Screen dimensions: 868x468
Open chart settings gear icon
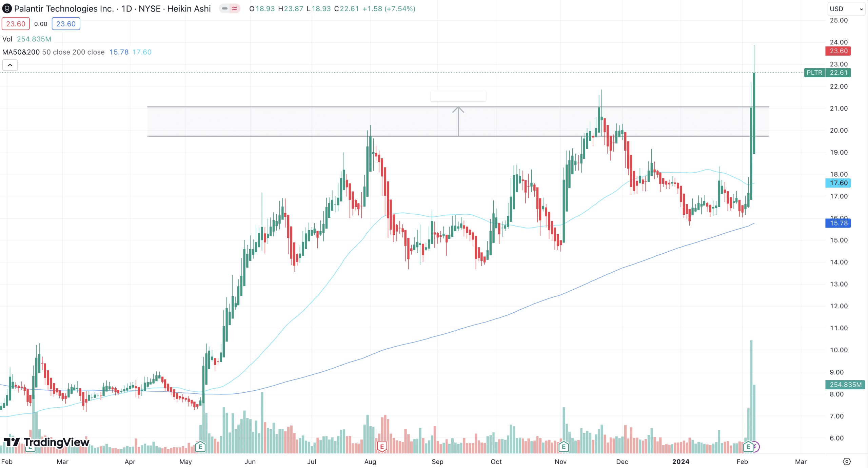[847, 462]
